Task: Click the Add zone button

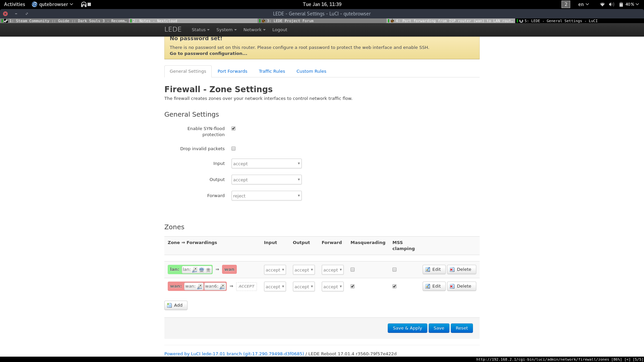Action: pos(176,305)
